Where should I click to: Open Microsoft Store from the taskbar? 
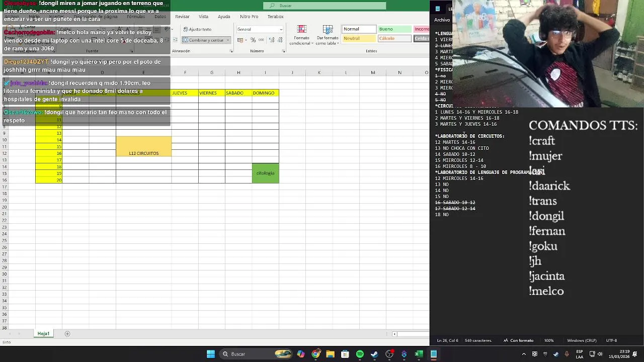point(345,354)
